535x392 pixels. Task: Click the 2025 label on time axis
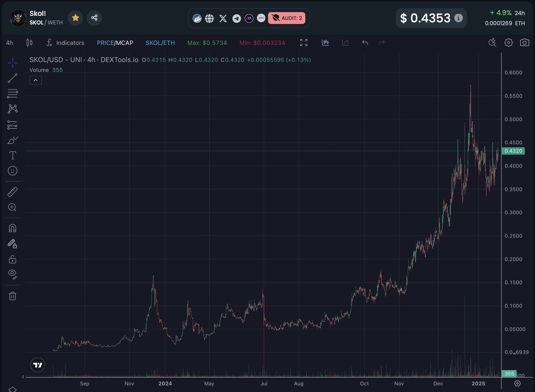(479, 383)
